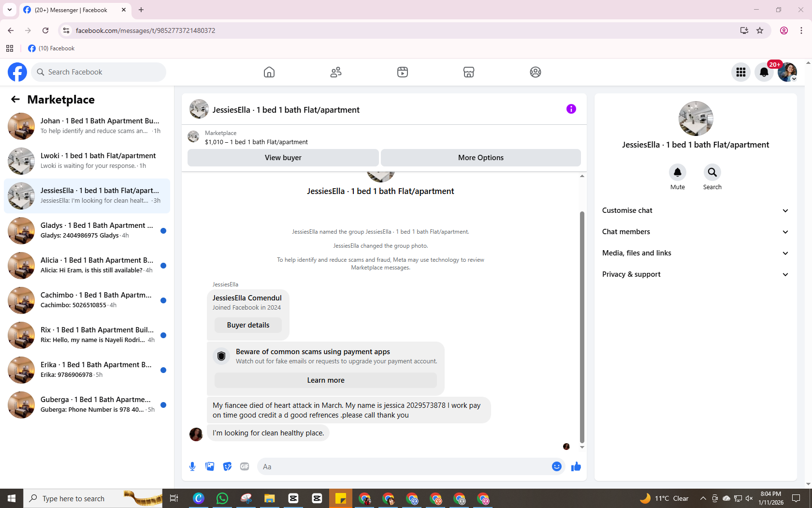Viewport: 812px width, 508px height.
Task: Open the Groups icon in top navigation
Action: pyautogui.click(x=536, y=72)
